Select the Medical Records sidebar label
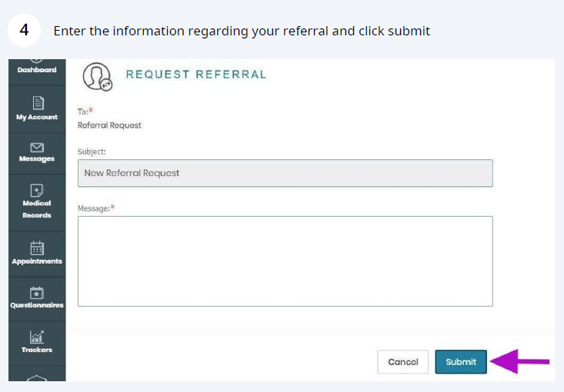Screen dimensions: 564x392 click(37, 209)
